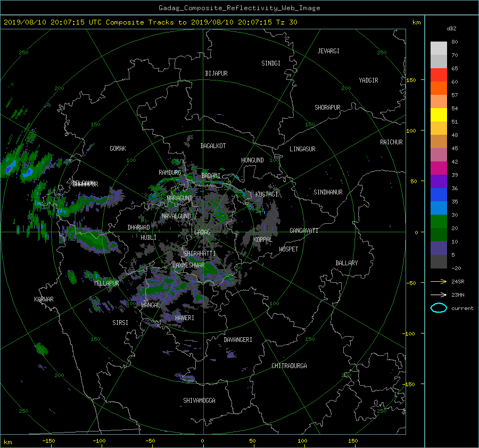Select the light gray 70-80 dBZ swatch
The image size is (479, 448).
[439, 48]
